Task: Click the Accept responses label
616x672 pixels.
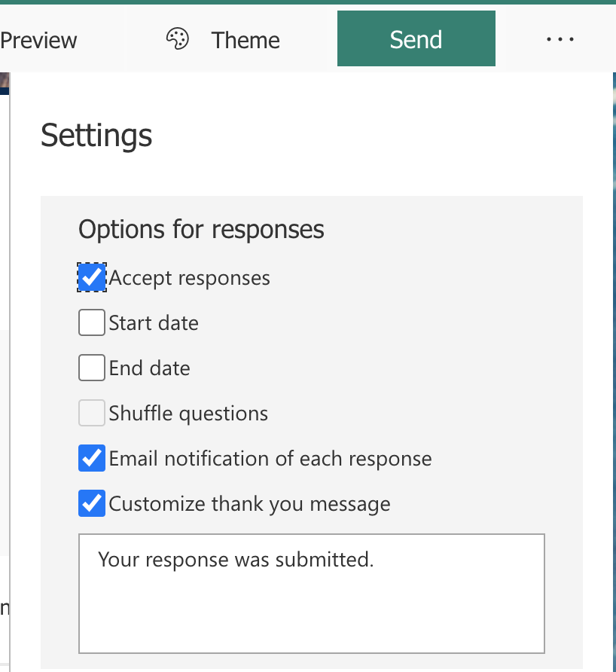Action: [189, 278]
